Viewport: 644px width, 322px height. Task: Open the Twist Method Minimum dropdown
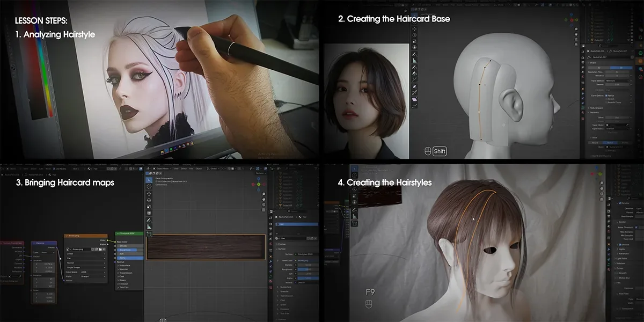(617, 82)
